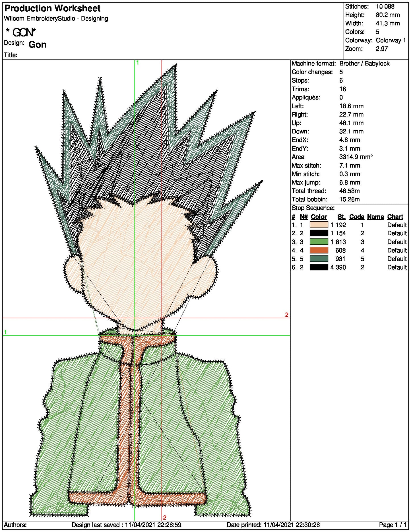Image resolution: width=411 pixels, height=532 pixels.
Task: Click the '* GON*' design label
Action: [21, 32]
